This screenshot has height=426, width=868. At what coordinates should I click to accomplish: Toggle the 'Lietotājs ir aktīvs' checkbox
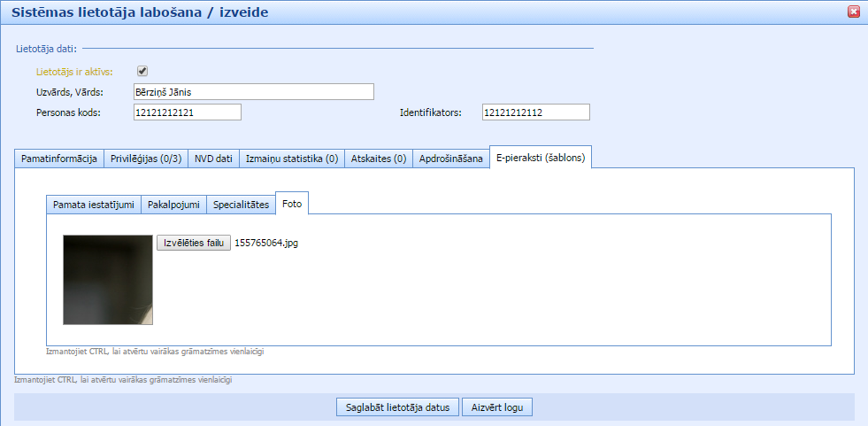click(142, 72)
